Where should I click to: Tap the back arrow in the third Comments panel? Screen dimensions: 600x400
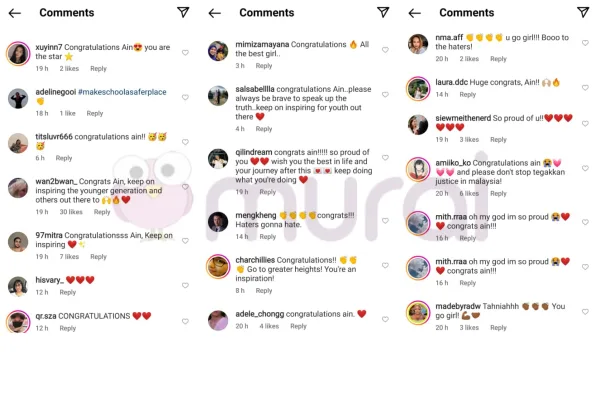pos(415,13)
